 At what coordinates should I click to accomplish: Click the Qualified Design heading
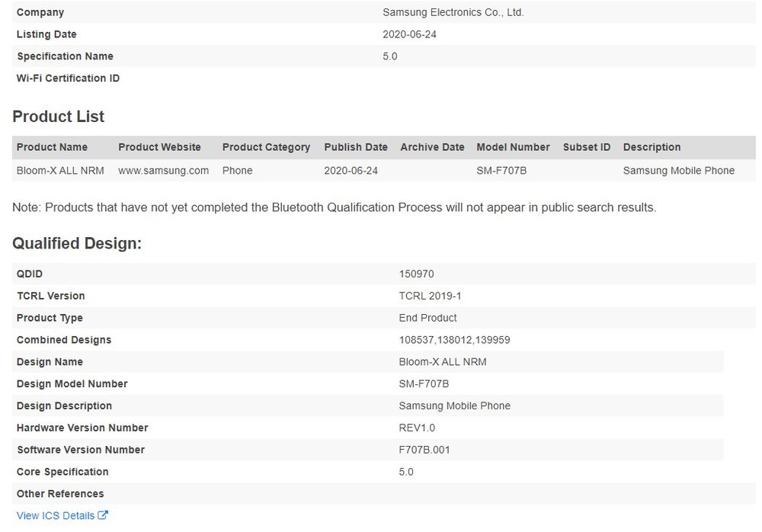[77, 244]
